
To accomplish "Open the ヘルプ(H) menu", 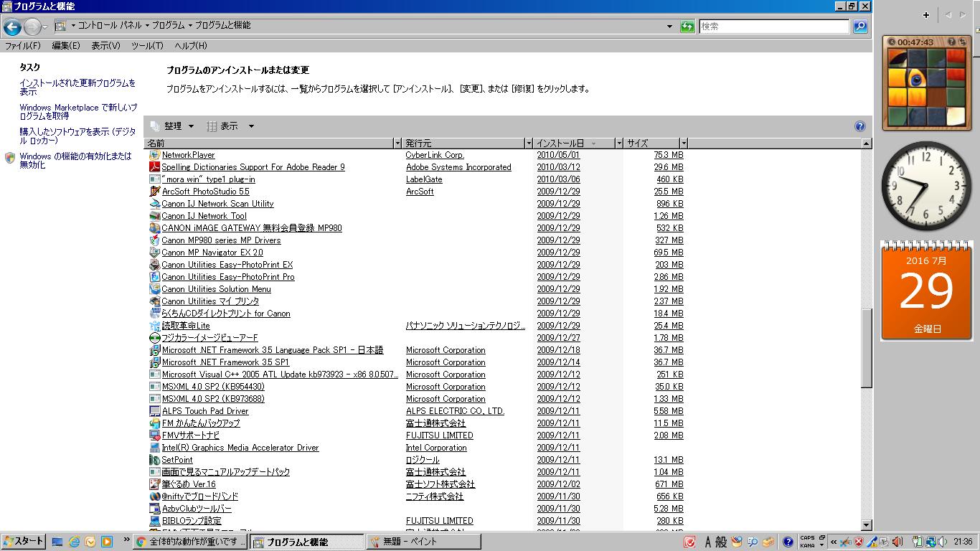I will [x=191, y=46].
